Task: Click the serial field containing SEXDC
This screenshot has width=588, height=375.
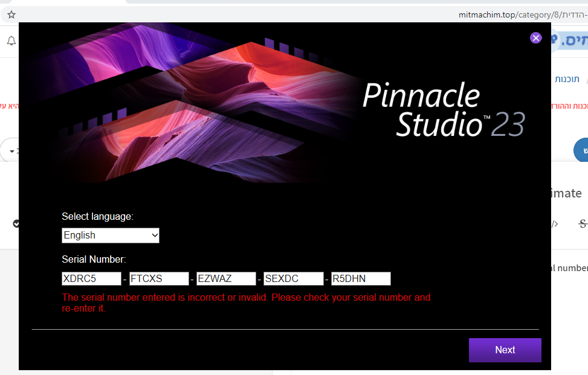Action: click(294, 279)
